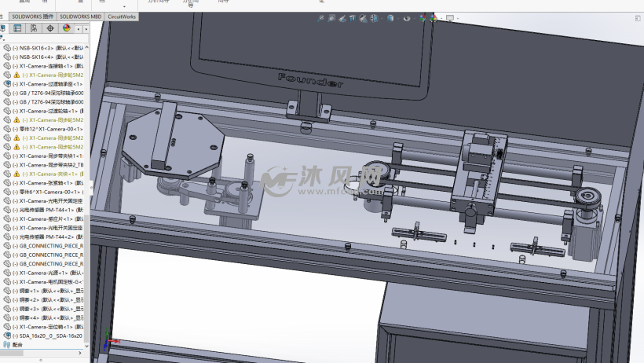Open Dynamic Annotation Views tool
This screenshot has width=644, height=363.
coord(363,18)
